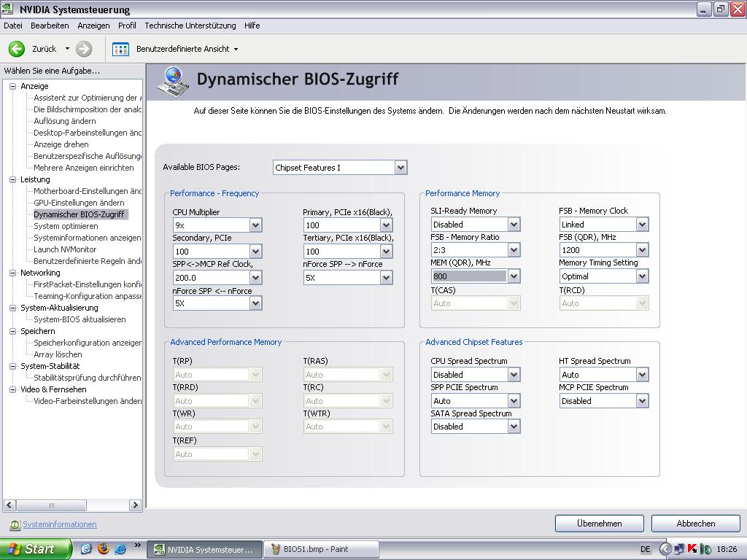Screen dimensions: 747x560
Task: Show hidden tray icons arrow
Action: click(x=665, y=549)
